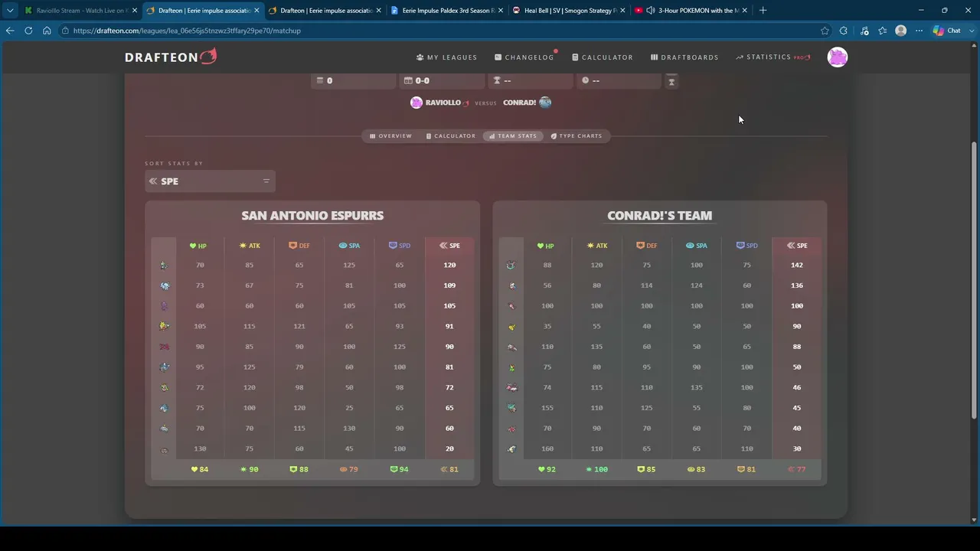Select the Team Stats tab
The image size is (980, 551).
[x=513, y=136]
